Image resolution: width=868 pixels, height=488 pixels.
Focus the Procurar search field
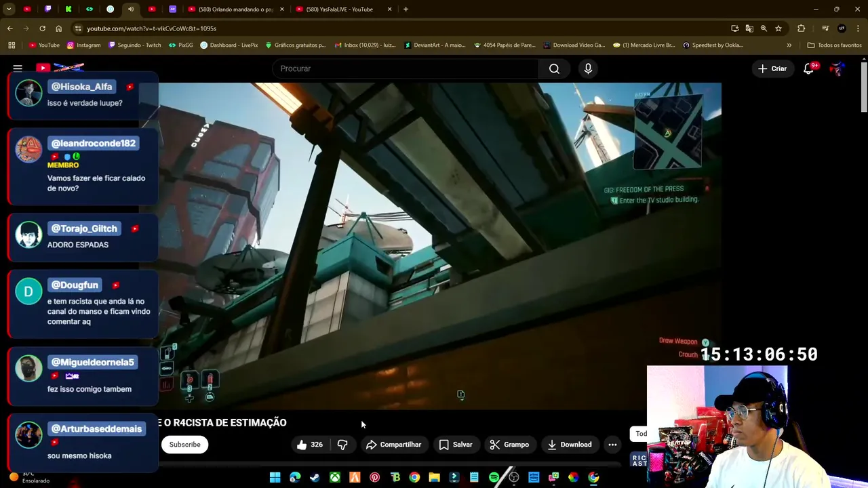406,68
